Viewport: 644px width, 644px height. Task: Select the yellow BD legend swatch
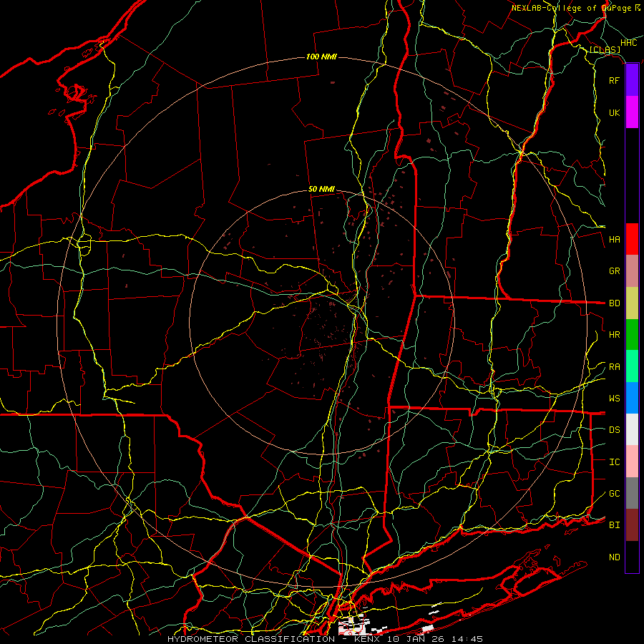(632, 303)
